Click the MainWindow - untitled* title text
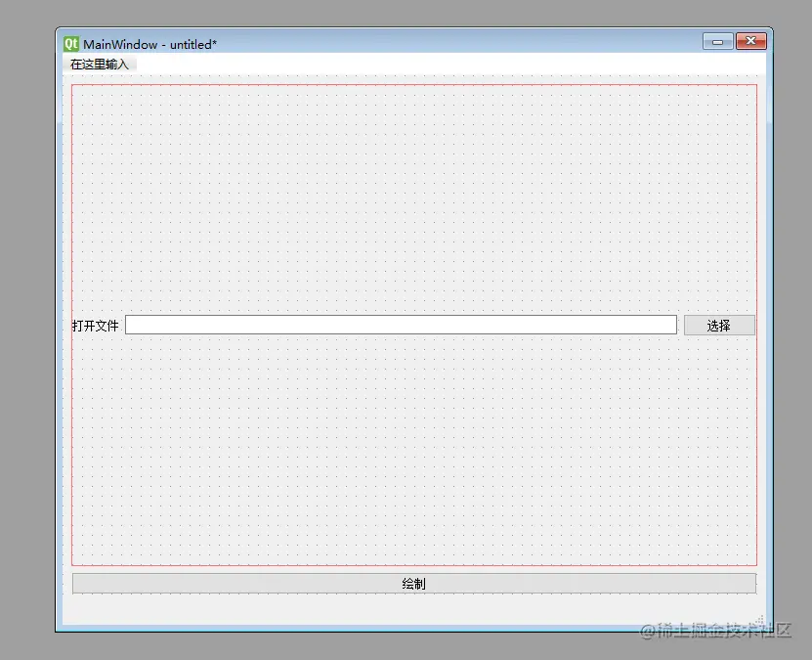The image size is (812, 660). click(150, 45)
